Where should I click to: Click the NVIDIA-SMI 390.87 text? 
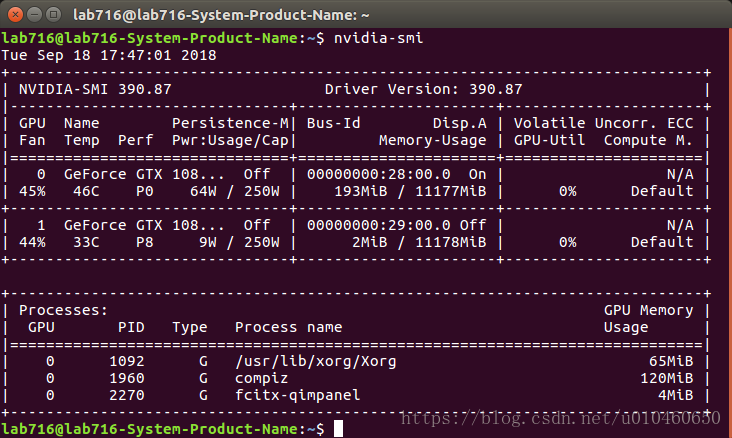point(95,89)
